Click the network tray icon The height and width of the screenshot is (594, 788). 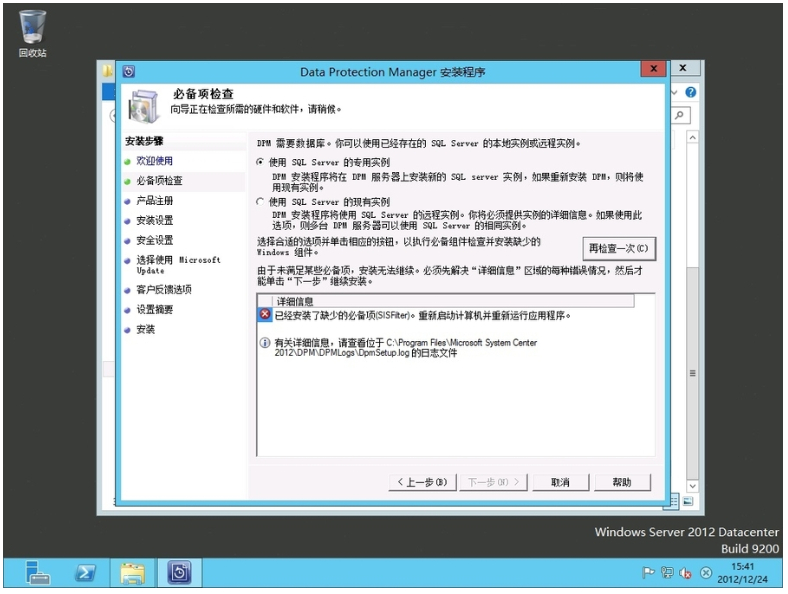(667, 572)
